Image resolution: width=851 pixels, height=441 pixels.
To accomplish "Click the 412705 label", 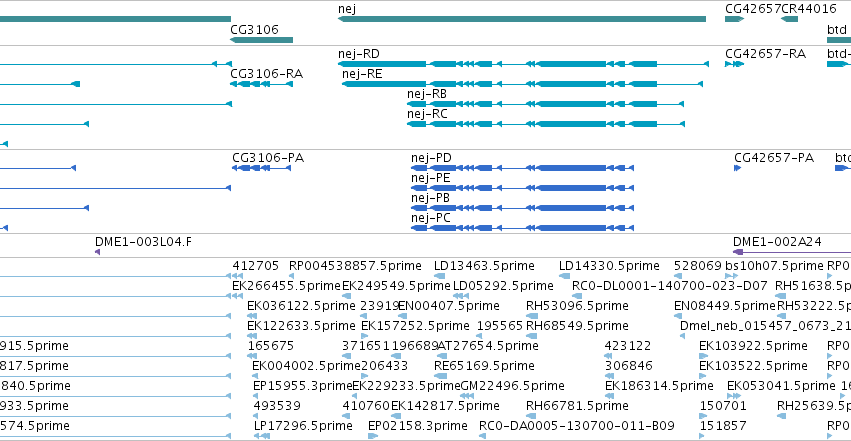I will (256, 266).
